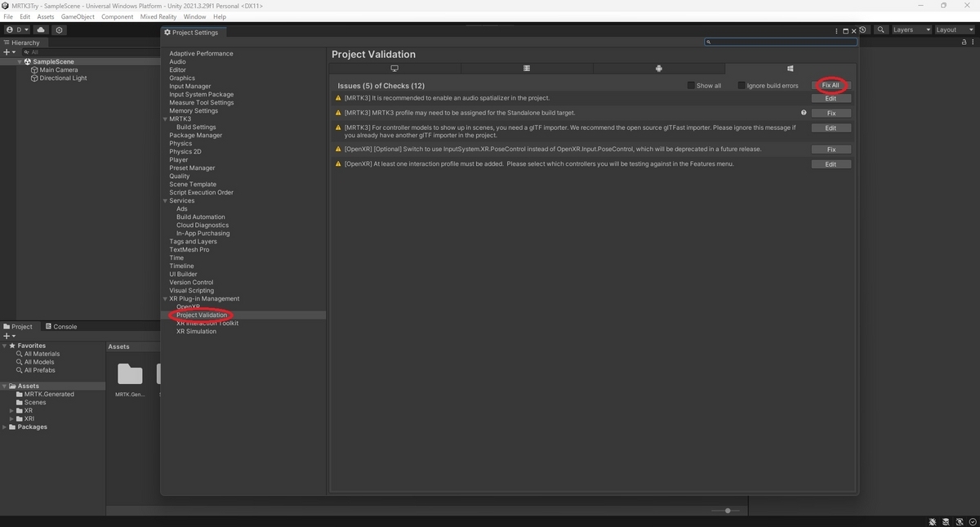Collapse the MRTK3 settings group
The height and width of the screenshot is (527, 980).
click(x=165, y=119)
